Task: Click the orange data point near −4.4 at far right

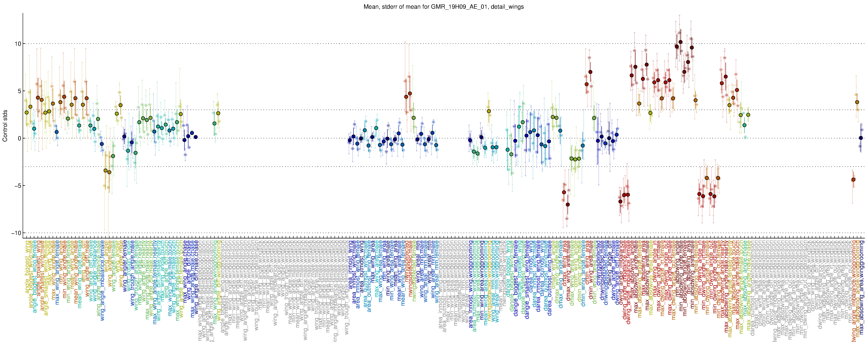Action: pyautogui.click(x=853, y=180)
